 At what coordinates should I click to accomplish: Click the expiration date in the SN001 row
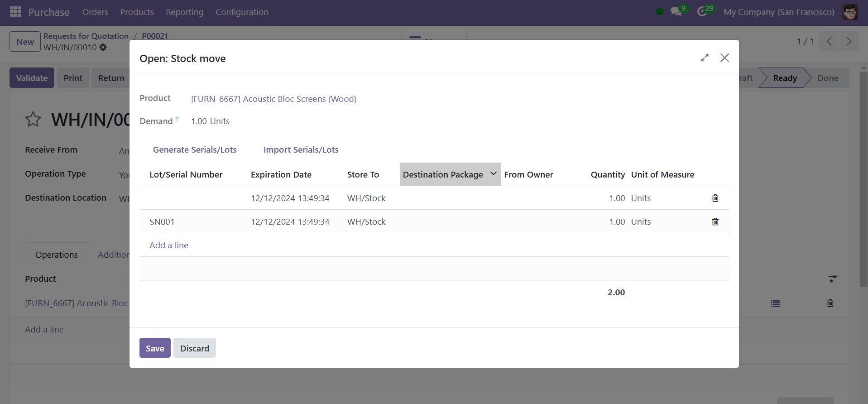(290, 221)
